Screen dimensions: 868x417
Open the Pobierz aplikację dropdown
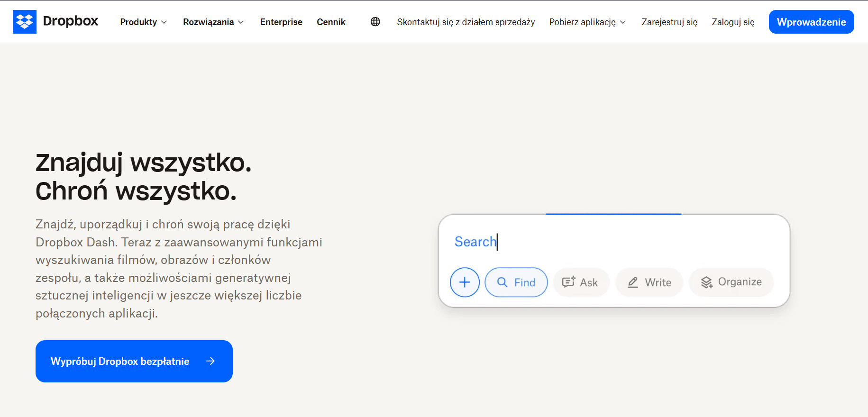tap(587, 22)
